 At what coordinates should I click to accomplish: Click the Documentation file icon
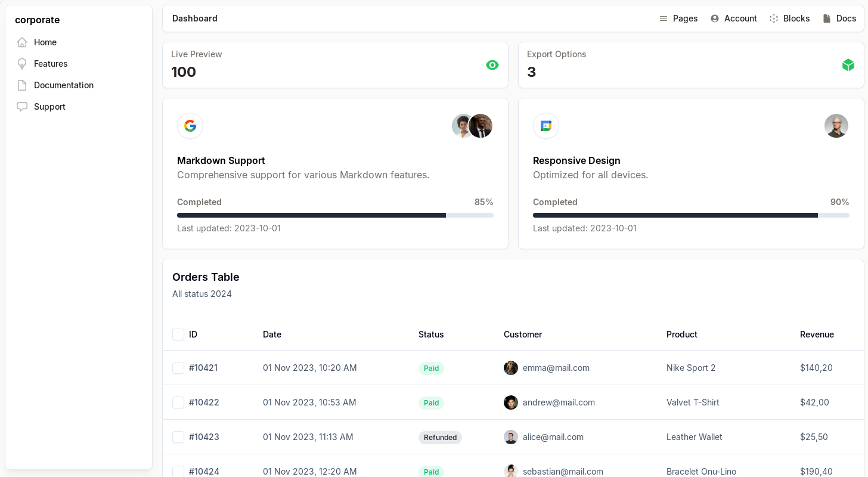click(x=22, y=85)
